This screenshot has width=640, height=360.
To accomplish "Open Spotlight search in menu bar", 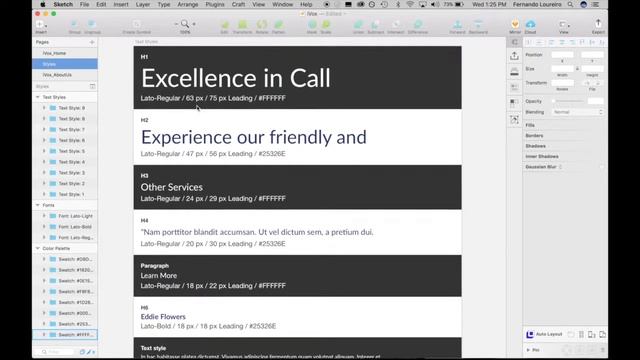I will point(570,4).
